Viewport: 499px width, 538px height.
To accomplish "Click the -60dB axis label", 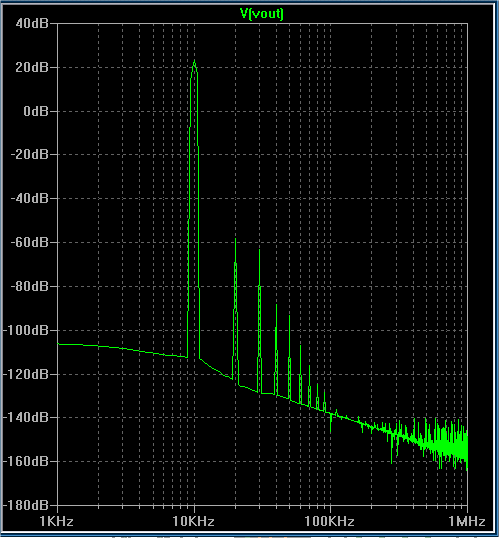I will pos(30,242).
